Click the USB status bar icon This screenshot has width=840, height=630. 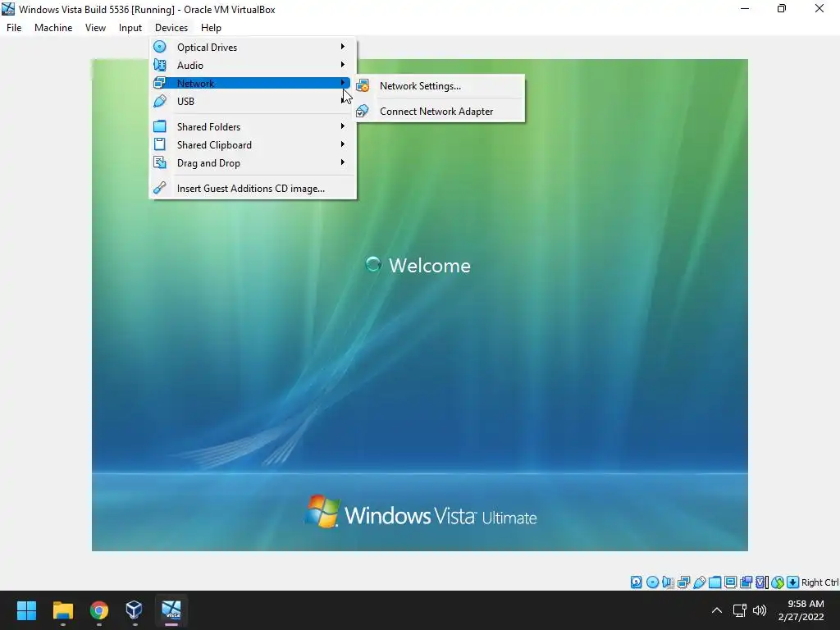699,582
